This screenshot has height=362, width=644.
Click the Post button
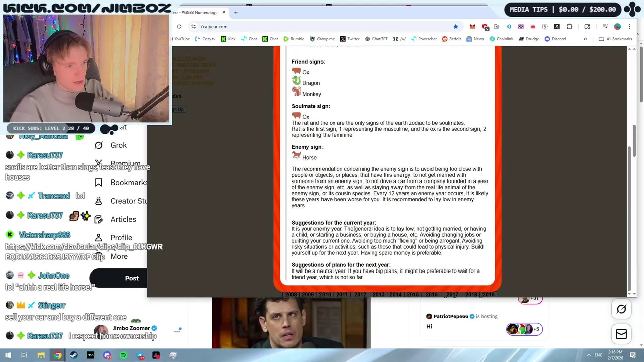(132, 278)
